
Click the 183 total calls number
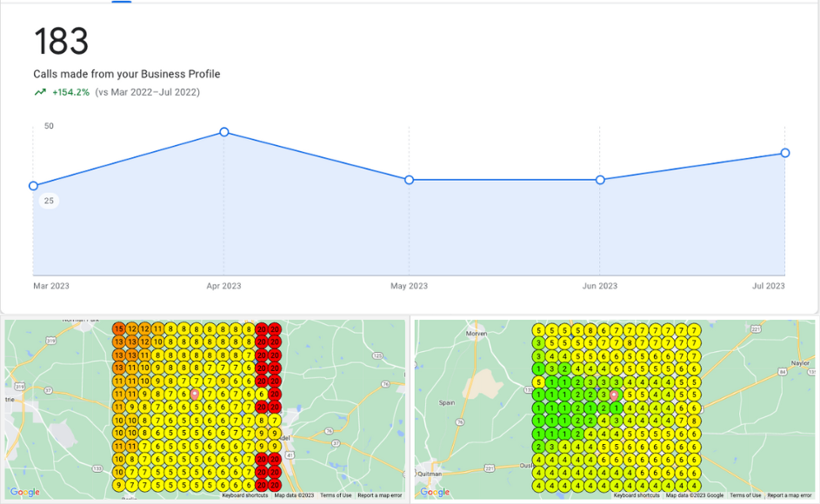61,42
